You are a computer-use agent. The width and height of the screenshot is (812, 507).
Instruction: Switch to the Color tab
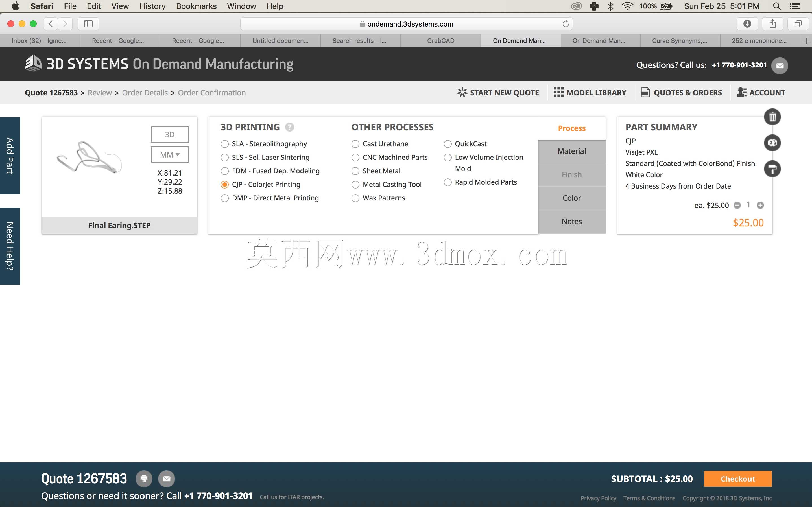click(x=572, y=198)
